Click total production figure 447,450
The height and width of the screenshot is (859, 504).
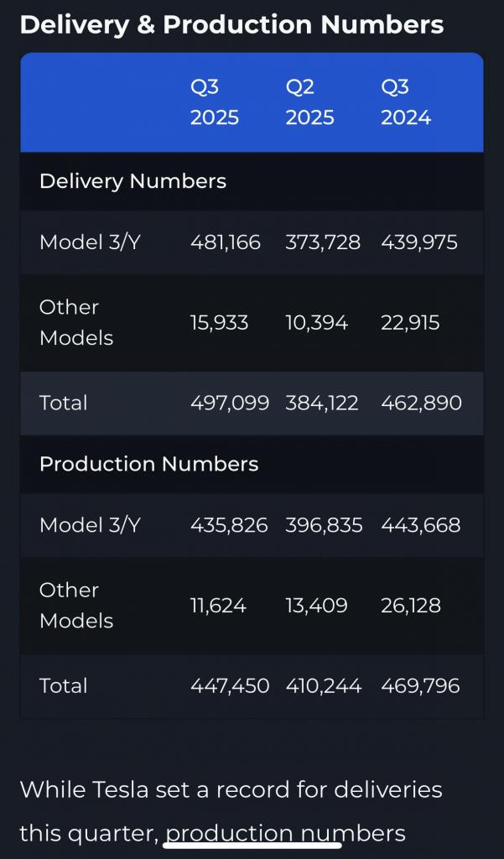(x=230, y=685)
